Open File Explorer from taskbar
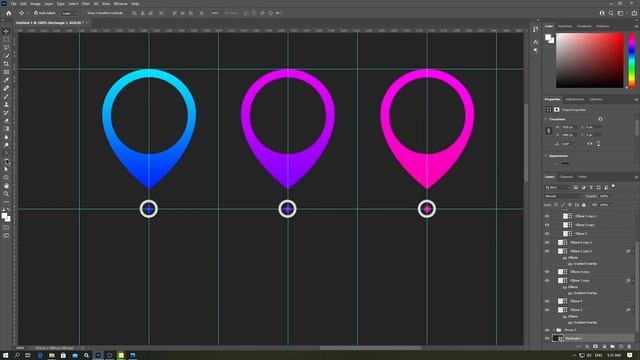Image resolution: width=640 pixels, height=360 pixels. click(x=52, y=356)
